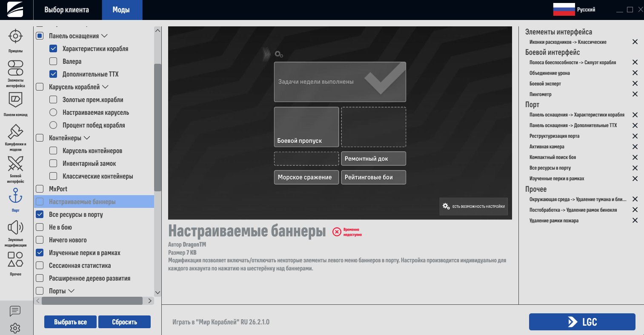Open the chat feedback icon
The height and width of the screenshot is (335, 644).
15,311
